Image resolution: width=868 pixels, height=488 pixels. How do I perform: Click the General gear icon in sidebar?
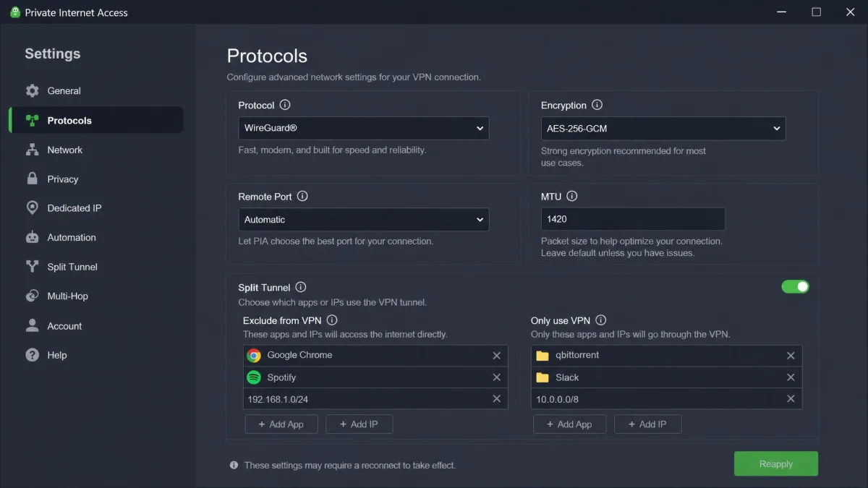[32, 91]
